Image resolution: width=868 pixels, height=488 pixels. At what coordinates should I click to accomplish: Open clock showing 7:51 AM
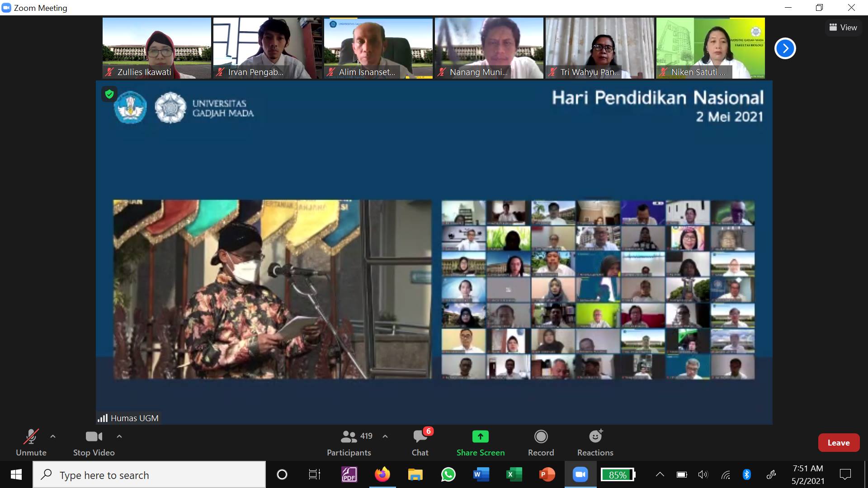(807, 474)
